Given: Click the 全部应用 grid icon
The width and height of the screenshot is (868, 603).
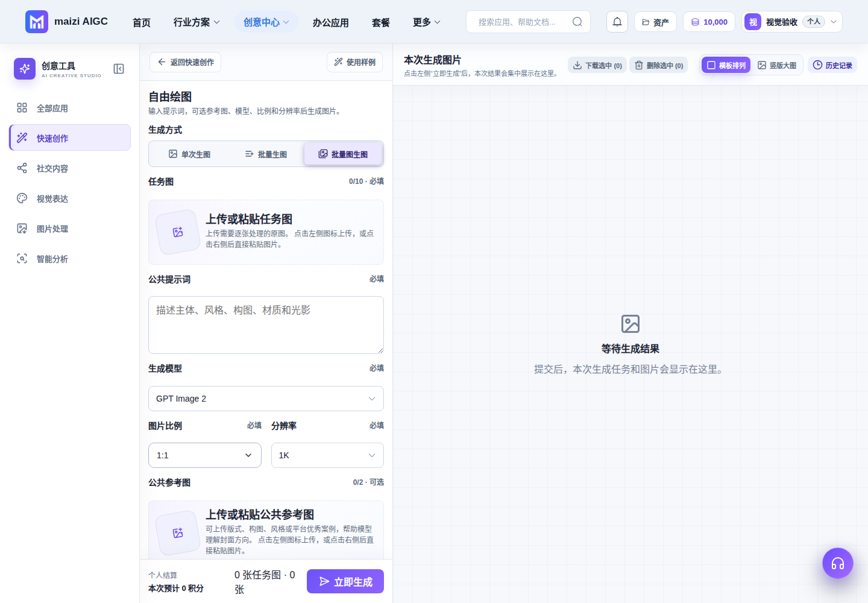Looking at the screenshot, I should tap(22, 108).
